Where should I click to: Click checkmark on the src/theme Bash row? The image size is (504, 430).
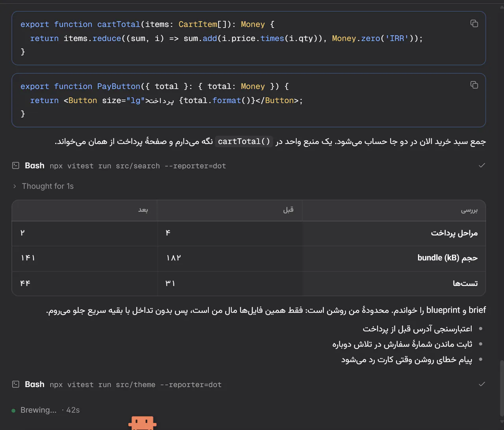pyautogui.click(x=482, y=384)
